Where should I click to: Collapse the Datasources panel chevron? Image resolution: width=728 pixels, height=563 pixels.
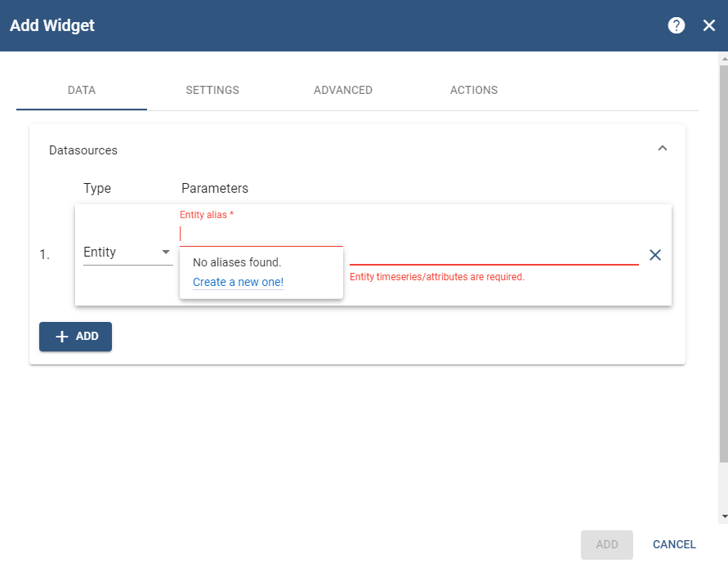663,148
